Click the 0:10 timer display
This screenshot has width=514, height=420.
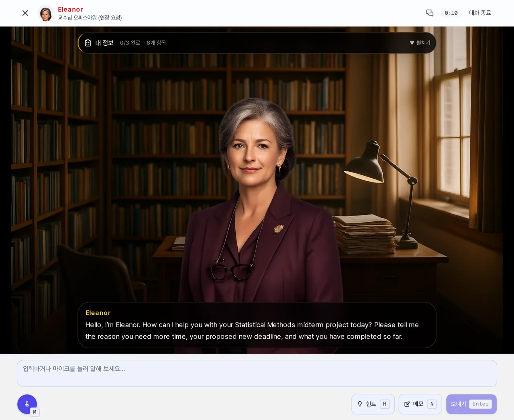point(451,13)
